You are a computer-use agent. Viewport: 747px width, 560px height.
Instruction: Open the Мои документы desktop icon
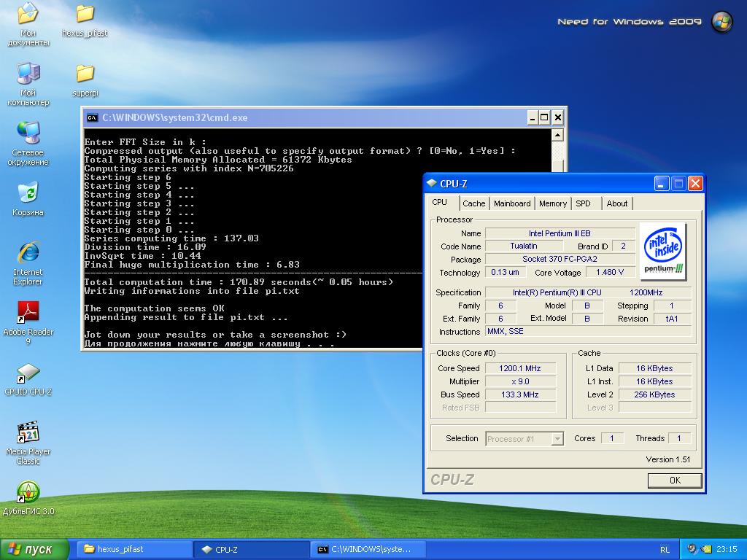point(28,24)
